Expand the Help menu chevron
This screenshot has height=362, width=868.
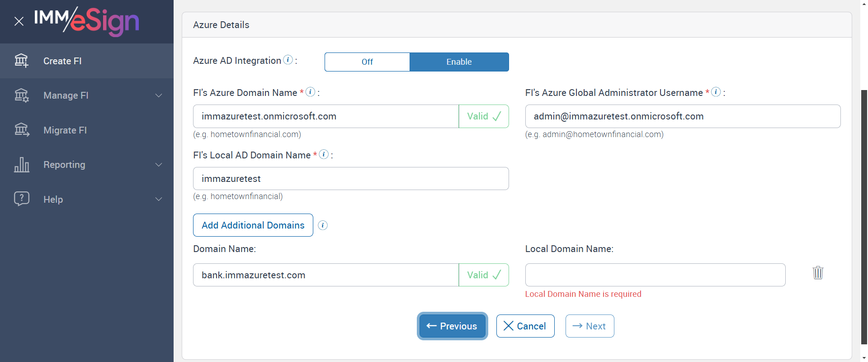click(x=159, y=199)
